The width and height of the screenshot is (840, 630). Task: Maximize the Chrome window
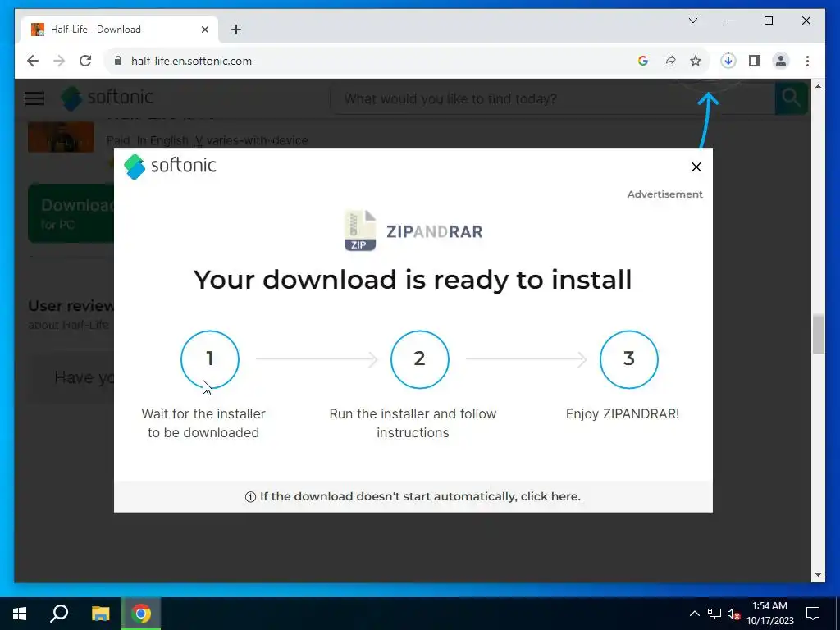(x=768, y=21)
